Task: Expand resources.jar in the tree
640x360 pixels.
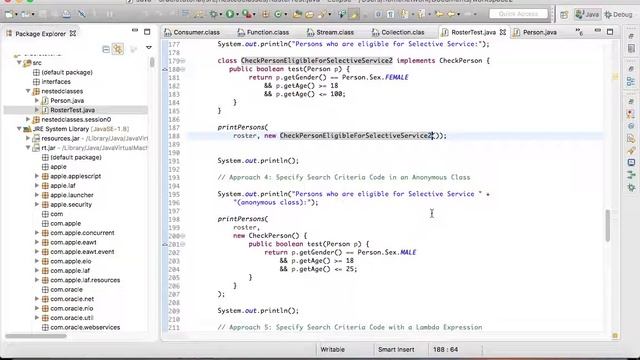Action: [x=28, y=138]
